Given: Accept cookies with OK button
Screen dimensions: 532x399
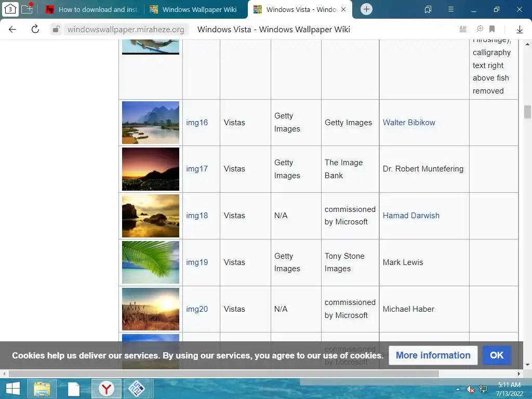Looking at the screenshot, I should point(497,355).
